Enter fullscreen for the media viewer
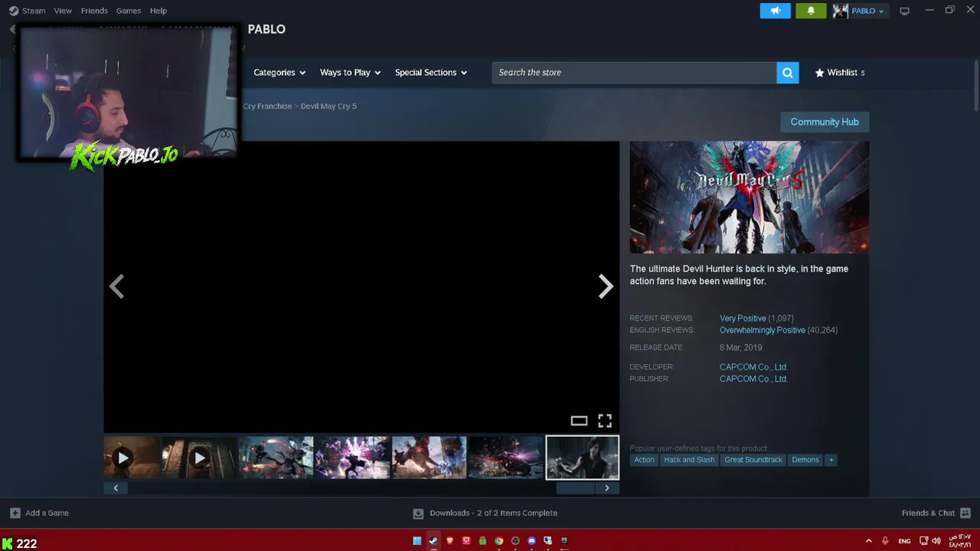 tap(605, 421)
